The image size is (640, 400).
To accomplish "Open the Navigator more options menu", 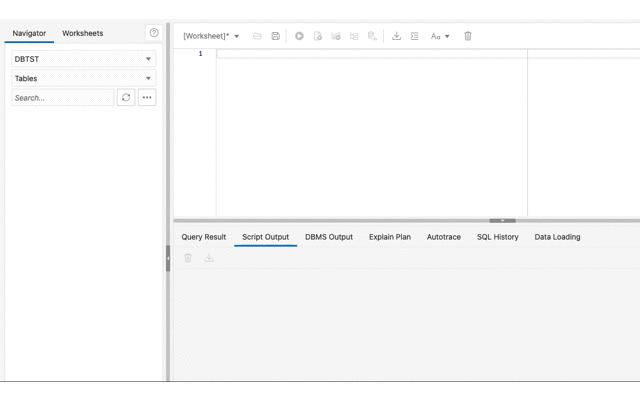I will (147, 98).
